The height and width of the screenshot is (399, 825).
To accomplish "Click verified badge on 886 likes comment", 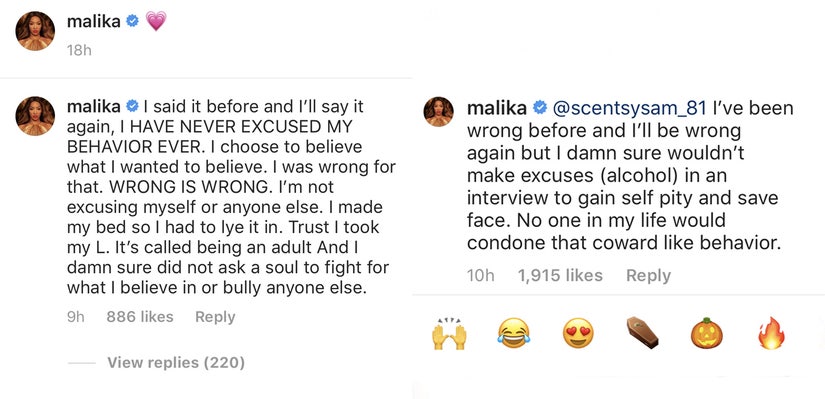I will click(133, 107).
